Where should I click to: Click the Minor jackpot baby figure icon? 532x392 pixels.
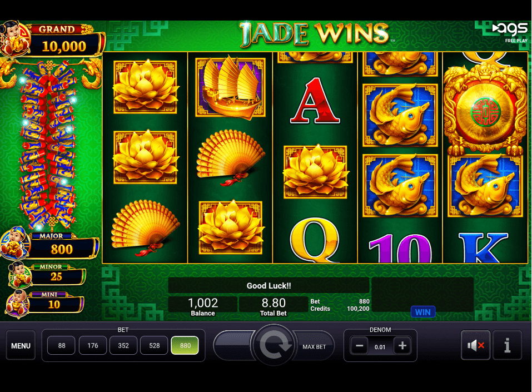pos(19,275)
